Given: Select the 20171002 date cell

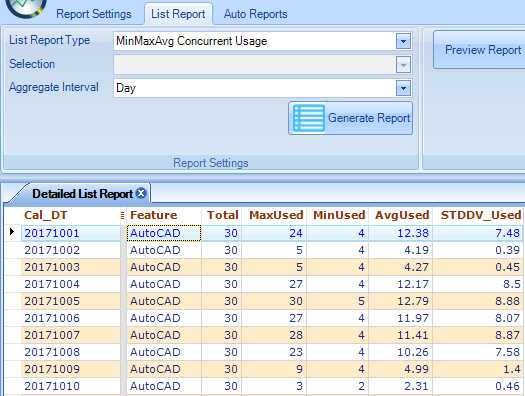Looking at the screenshot, I should [x=71, y=250].
